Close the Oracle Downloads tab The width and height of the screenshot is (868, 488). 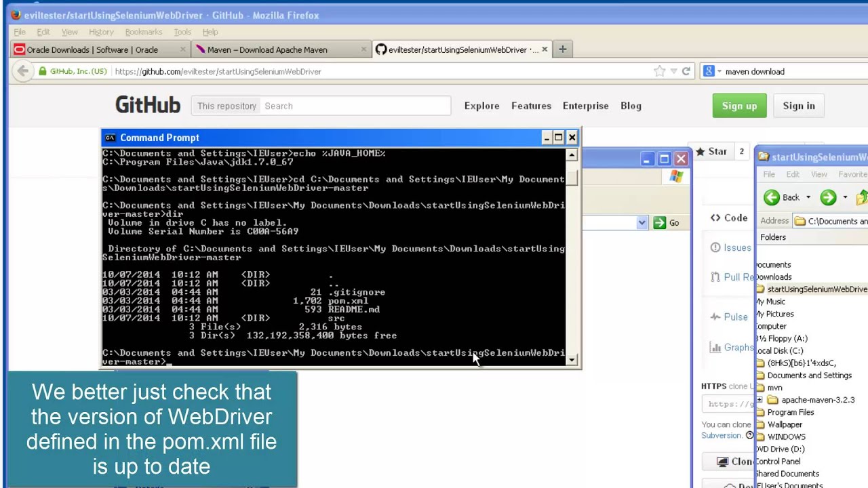point(182,49)
